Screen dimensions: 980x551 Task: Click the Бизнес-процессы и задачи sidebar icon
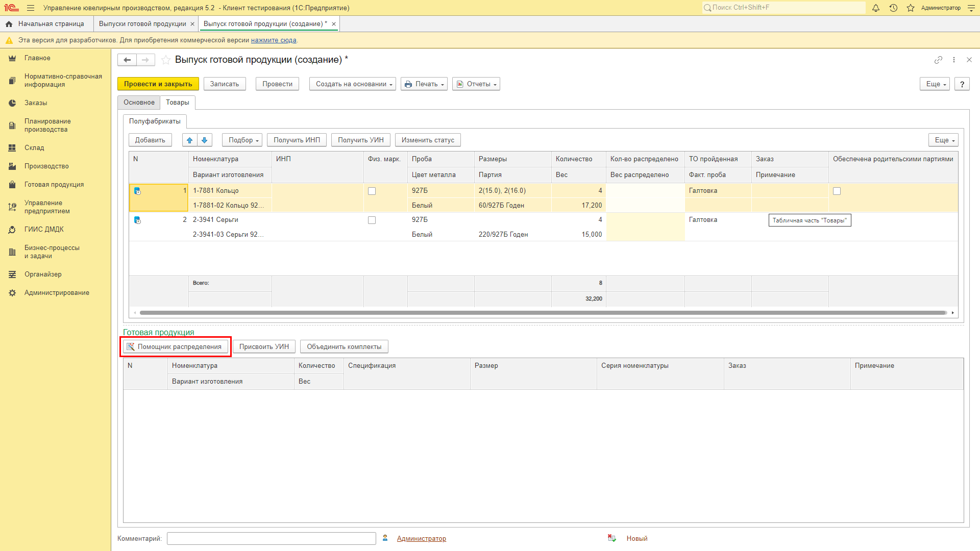coord(12,252)
